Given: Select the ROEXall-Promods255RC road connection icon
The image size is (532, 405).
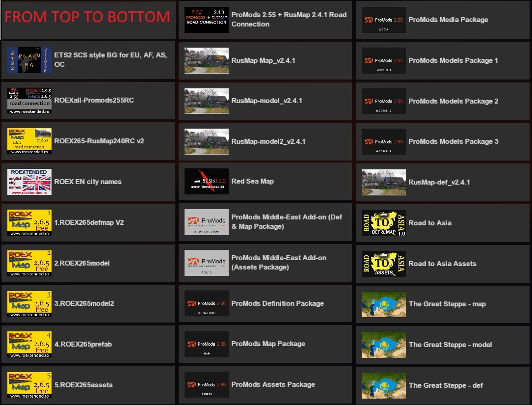Looking at the screenshot, I should point(29,101).
